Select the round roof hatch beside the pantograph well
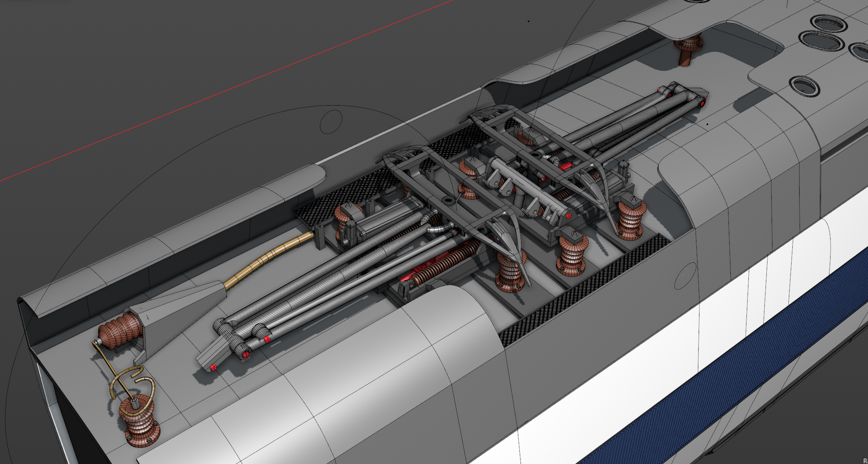868x464 pixels. point(805,86)
